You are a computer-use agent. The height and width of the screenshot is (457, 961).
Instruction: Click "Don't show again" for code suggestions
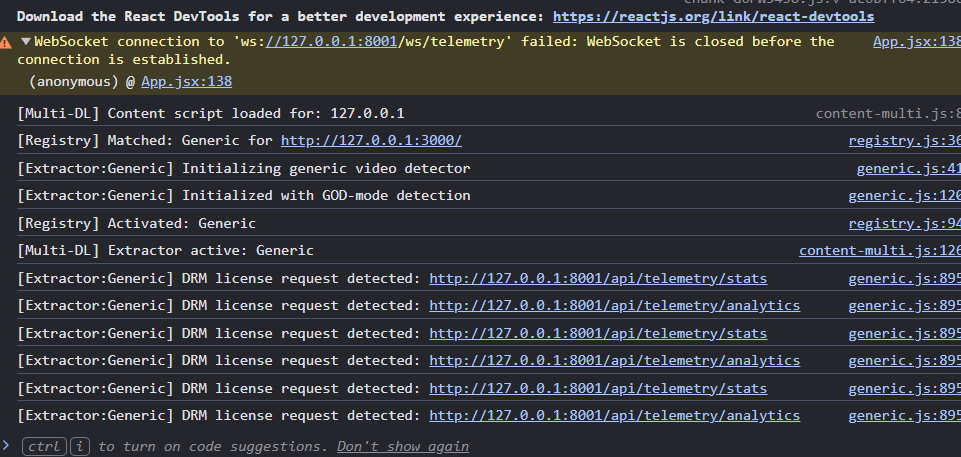tap(403, 447)
